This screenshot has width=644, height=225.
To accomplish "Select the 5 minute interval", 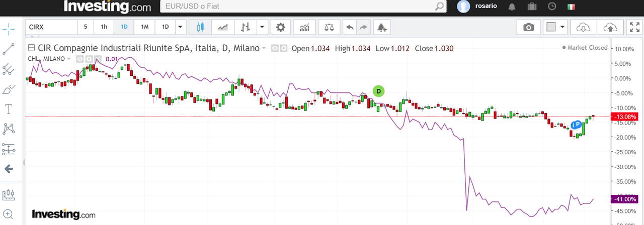I will click(86, 27).
